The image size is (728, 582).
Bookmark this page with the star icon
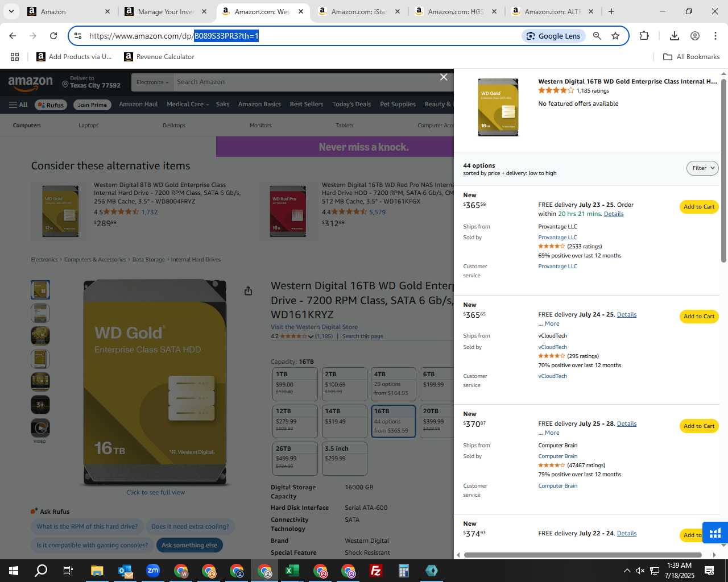(615, 36)
